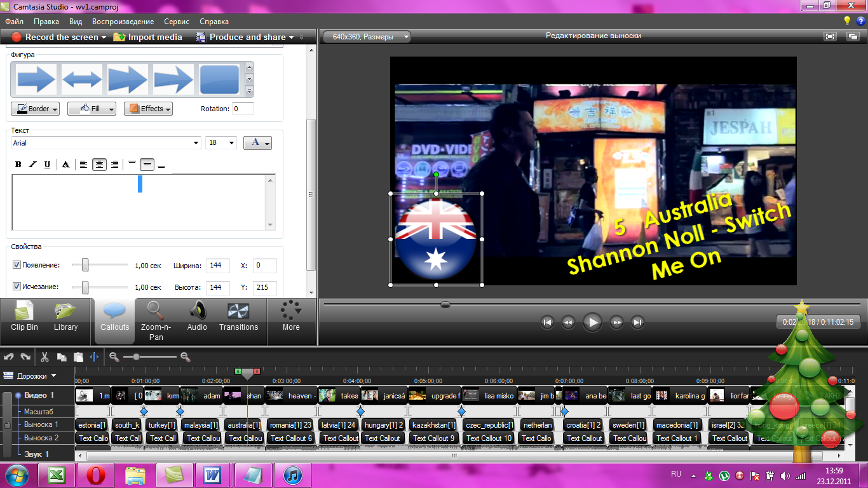Image resolution: width=868 pixels, height=488 pixels.
Task: Fast forward the preview playback
Action: coord(616,323)
